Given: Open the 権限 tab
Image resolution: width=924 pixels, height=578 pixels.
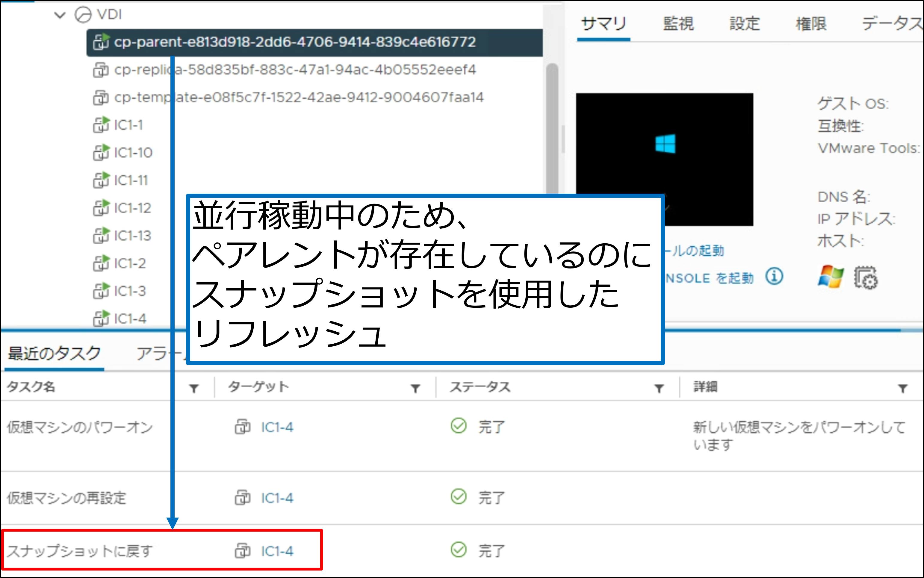Looking at the screenshot, I should (811, 24).
